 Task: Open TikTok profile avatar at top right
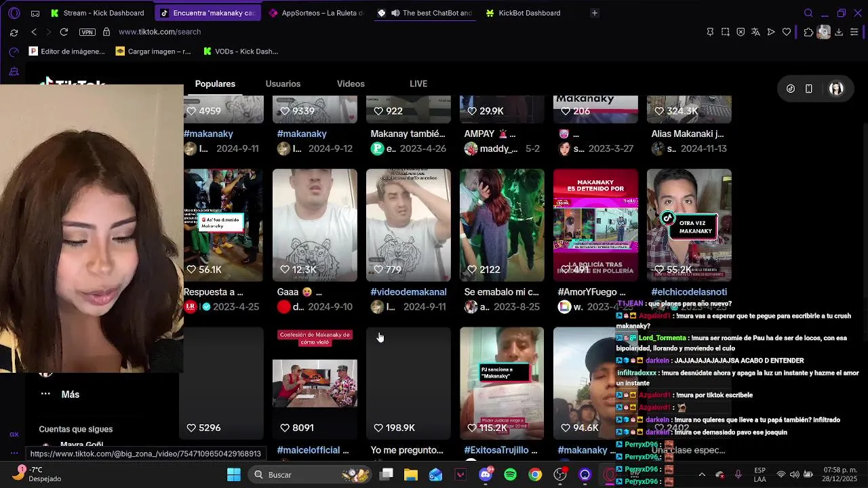pyautogui.click(x=836, y=89)
